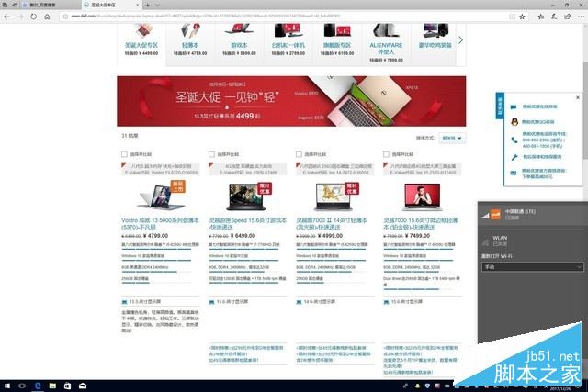The width and height of the screenshot is (588, 392).
Task: Click the add notes pen icon
Action: coord(554,17)
